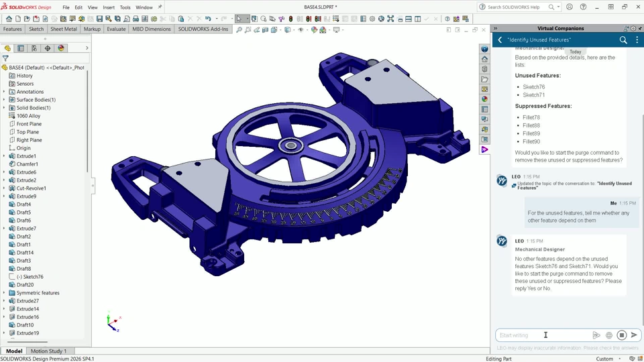This screenshot has height=362, width=644.
Task: Stop LEO response generation
Action: point(622,335)
